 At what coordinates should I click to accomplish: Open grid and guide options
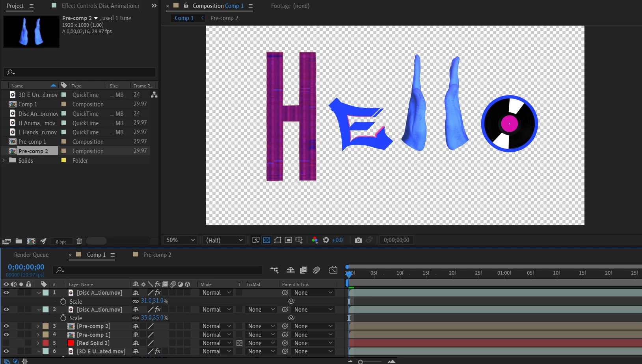coord(299,240)
